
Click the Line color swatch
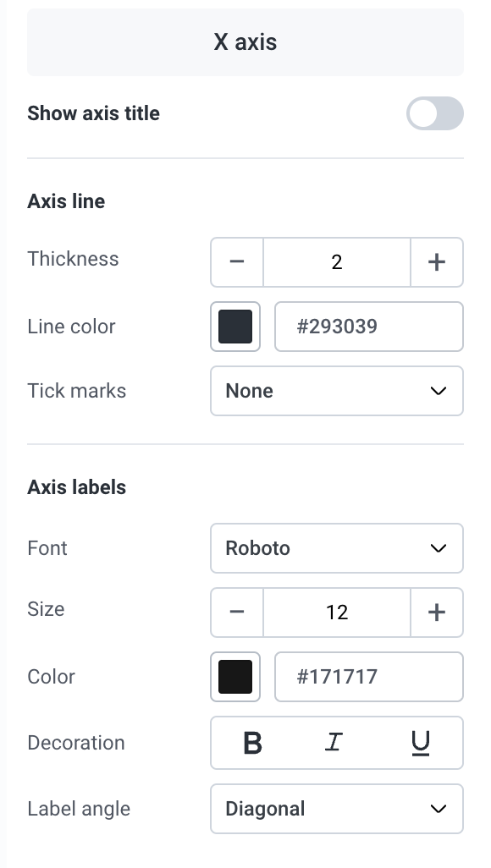point(235,327)
